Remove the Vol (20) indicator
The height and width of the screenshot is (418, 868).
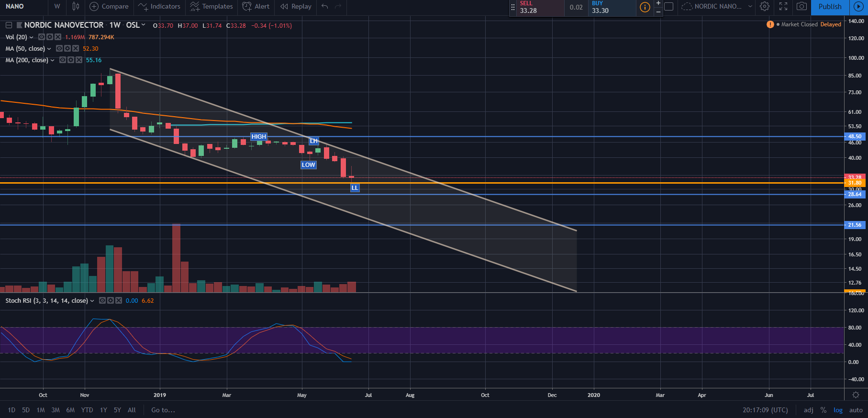click(x=58, y=37)
